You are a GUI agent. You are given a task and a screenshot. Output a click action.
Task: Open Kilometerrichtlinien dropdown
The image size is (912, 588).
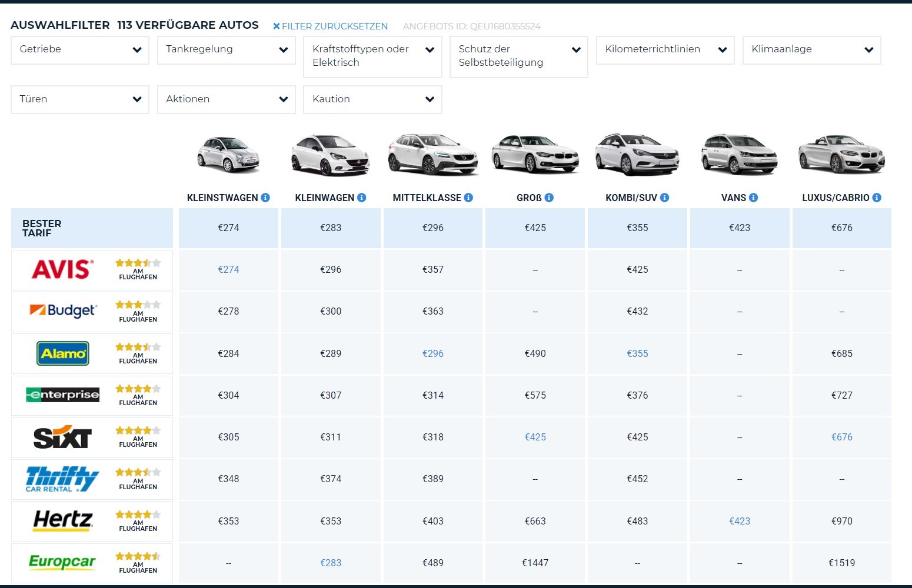pos(665,50)
